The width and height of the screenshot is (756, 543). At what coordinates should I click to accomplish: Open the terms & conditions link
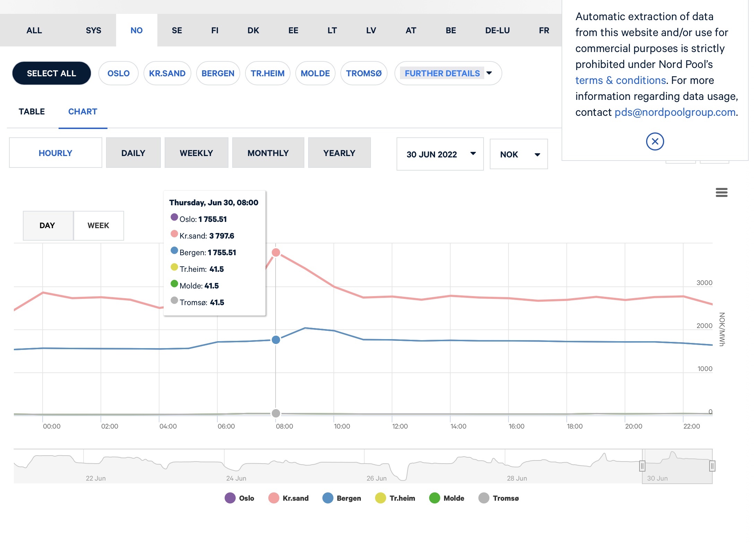tap(620, 80)
